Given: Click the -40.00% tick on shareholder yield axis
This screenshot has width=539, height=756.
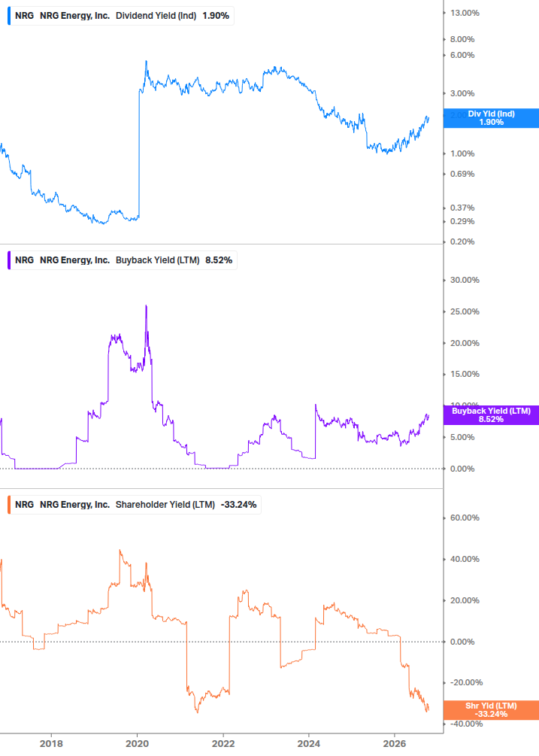Looking at the screenshot, I should pyautogui.click(x=466, y=724).
